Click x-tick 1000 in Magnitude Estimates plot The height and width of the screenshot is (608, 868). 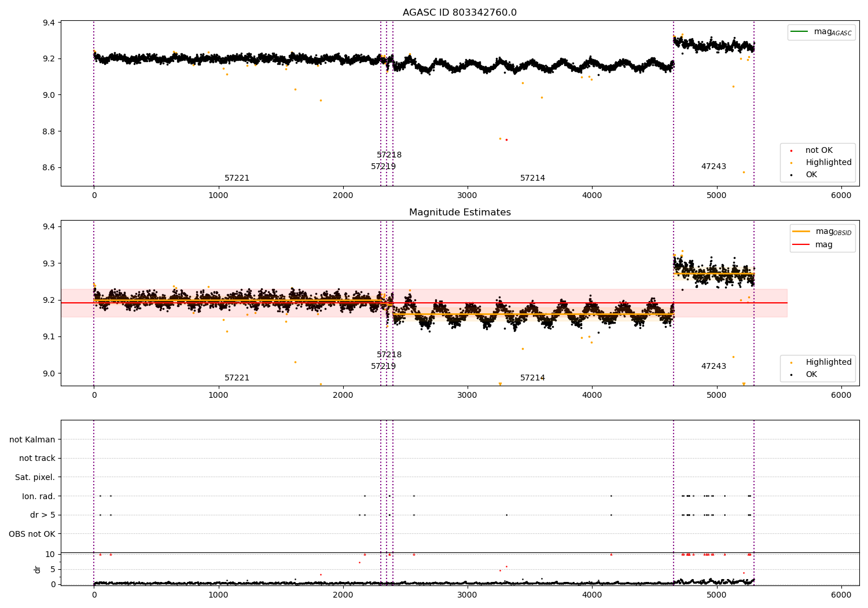coord(218,395)
